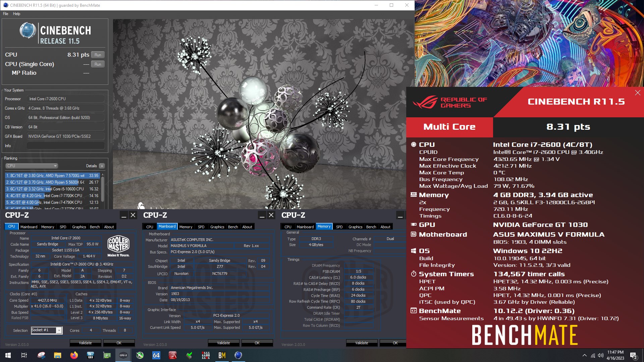
Task: Click the 8.31 pts CPU score in Cinebench
Action: coord(78,55)
